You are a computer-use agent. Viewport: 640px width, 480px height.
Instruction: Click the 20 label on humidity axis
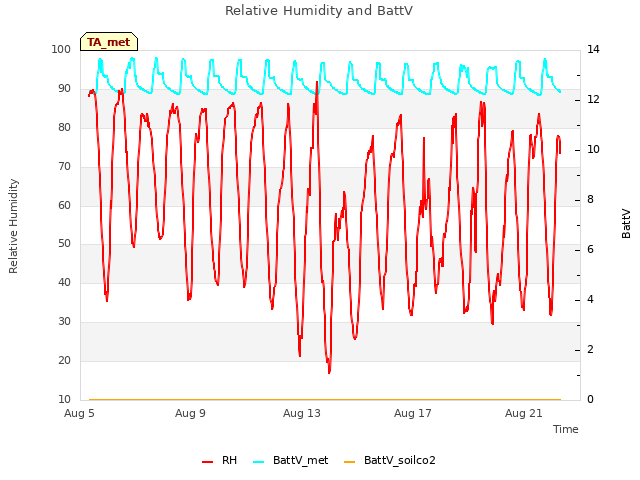[64, 360]
